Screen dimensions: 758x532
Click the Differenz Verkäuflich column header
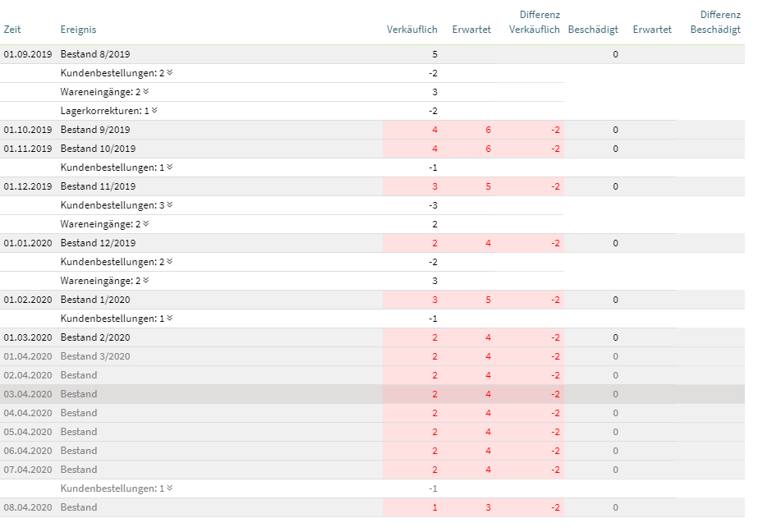(x=535, y=22)
